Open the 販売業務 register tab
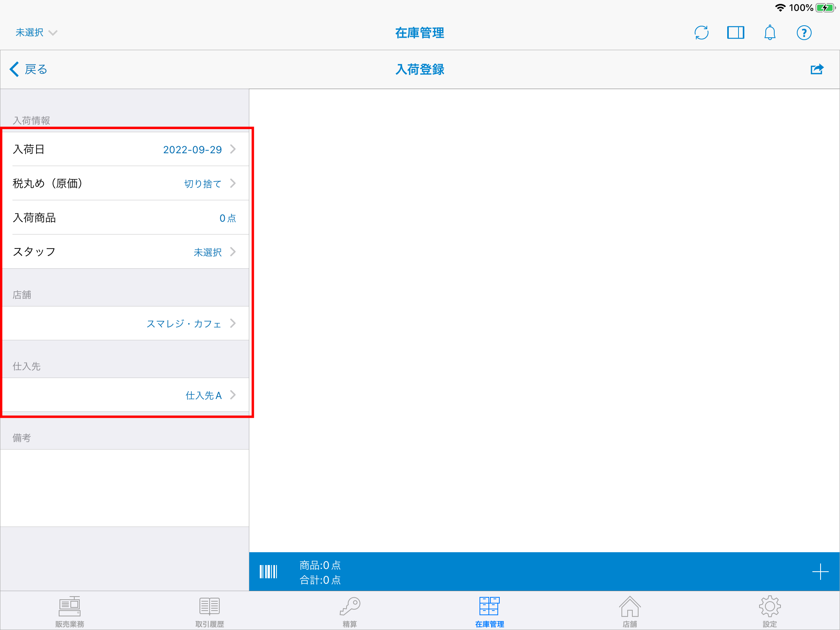The width and height of the screenshot is (840, 630). tap(70, 611)
